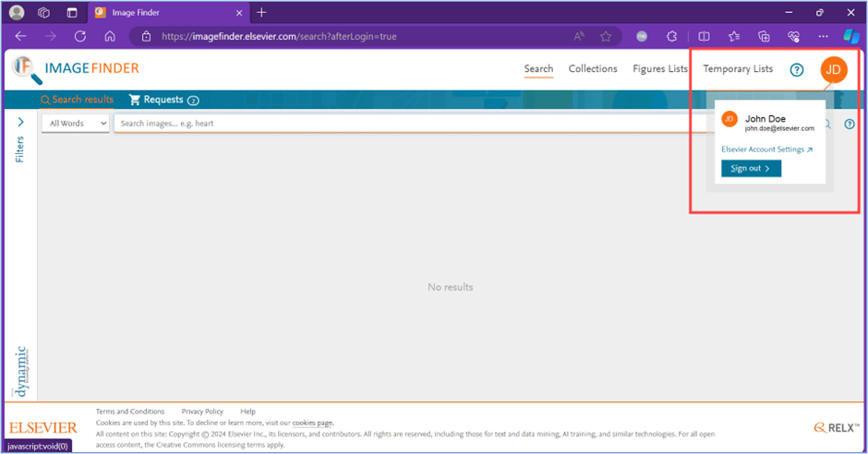Open browser essentials heart icon
This screenshot has height=454, width=868.
pyautogui.click(x=793, y=37)
